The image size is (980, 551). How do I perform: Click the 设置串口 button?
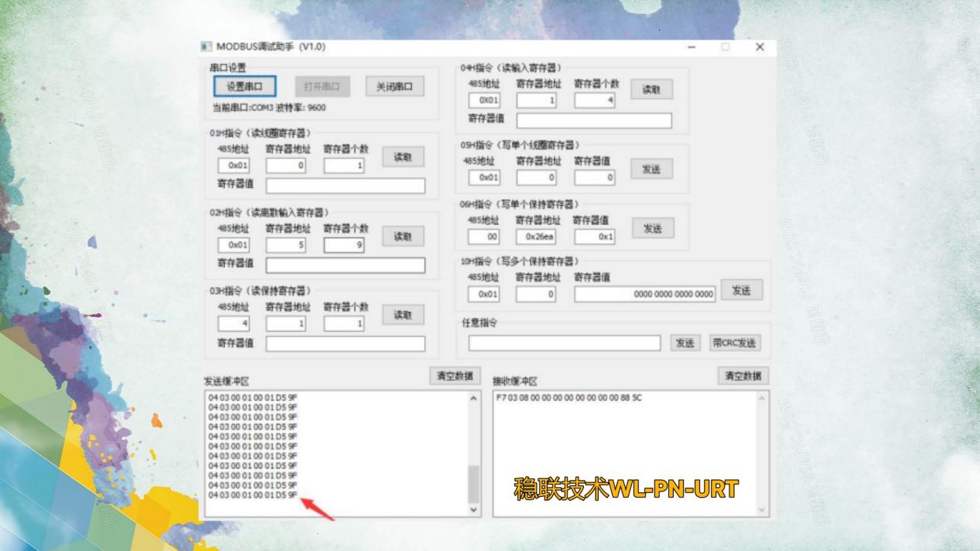coord(244,87)
